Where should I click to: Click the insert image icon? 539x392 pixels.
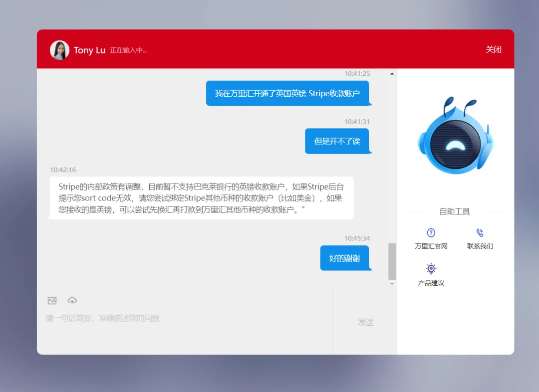(x=52, y=301)
